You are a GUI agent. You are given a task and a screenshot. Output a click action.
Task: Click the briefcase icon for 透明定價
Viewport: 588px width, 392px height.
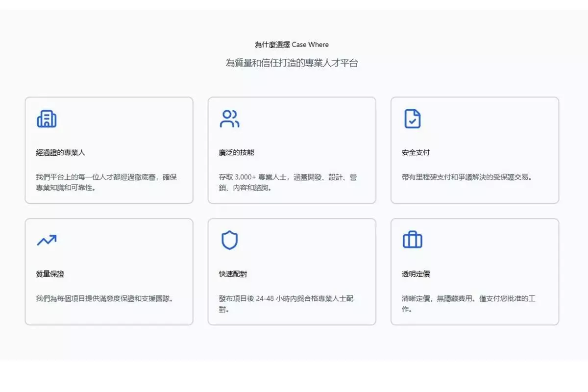tap(412, 240)
